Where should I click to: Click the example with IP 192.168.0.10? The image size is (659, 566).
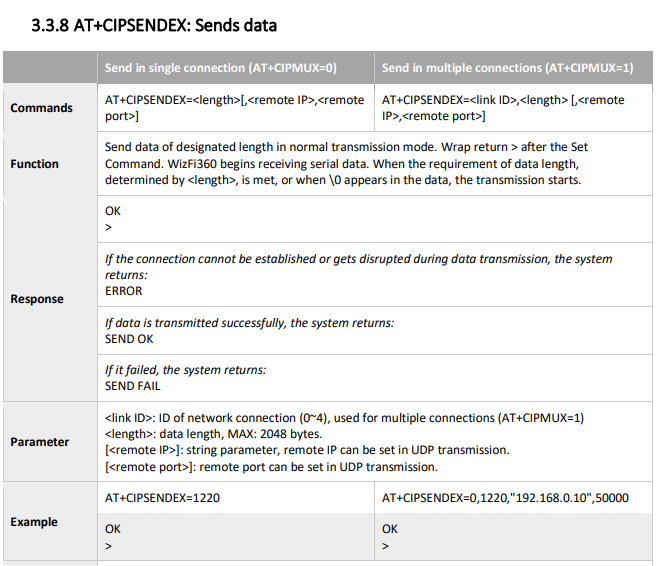coord(505,498)
